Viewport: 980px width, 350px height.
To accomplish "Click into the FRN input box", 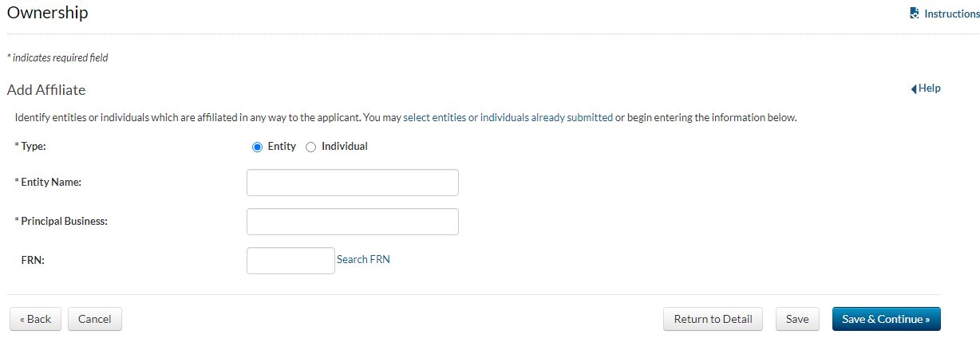I will tap(290, 261).
